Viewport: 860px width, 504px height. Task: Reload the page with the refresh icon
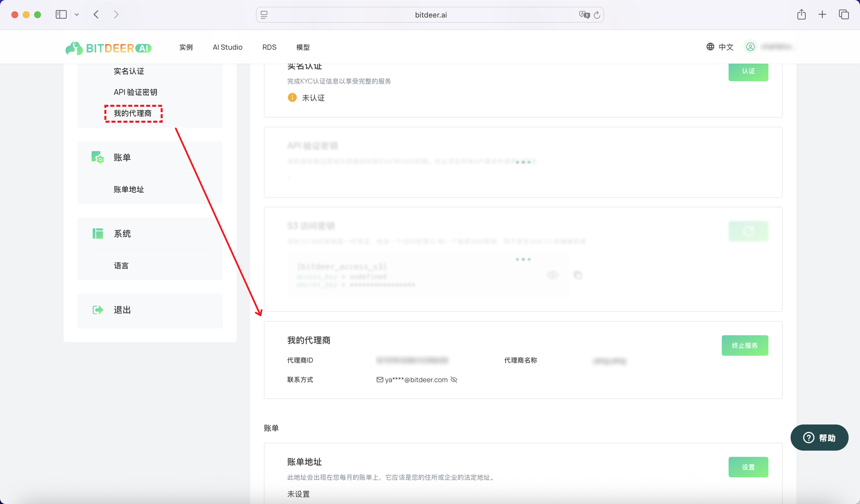click(x=597, y=15)
